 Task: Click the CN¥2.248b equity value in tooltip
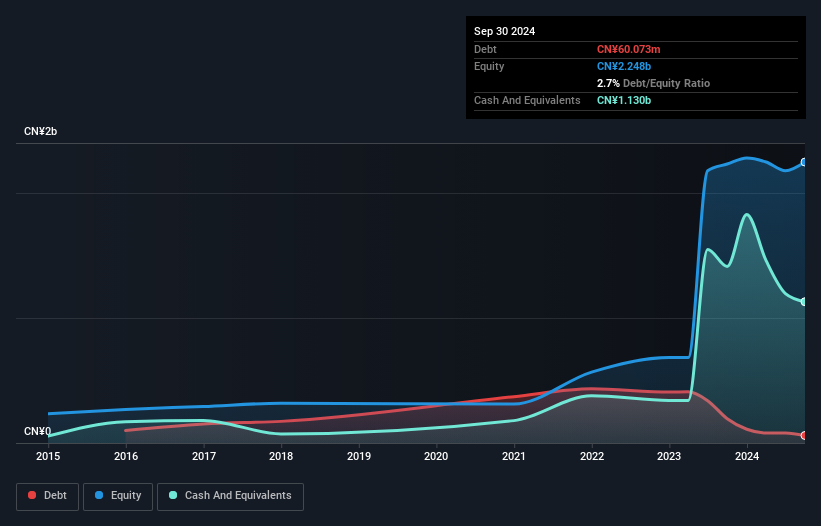[x=624, y=66]
